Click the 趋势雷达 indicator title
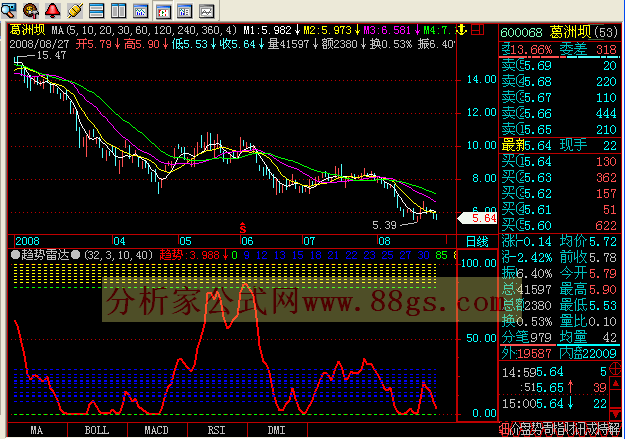This screenshot has width=625, height=439. tap(45, 255)
